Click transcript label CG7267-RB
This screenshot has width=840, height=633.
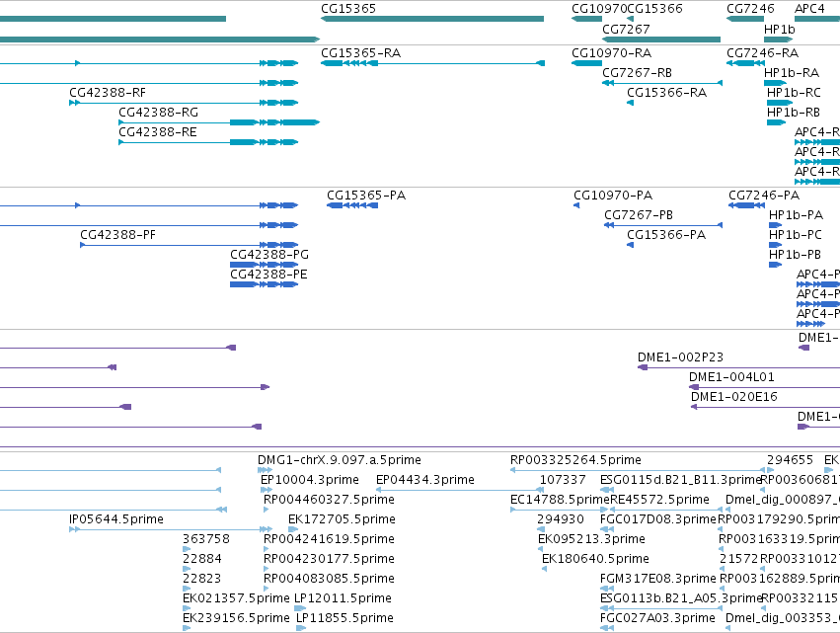(x=637, y=73)
